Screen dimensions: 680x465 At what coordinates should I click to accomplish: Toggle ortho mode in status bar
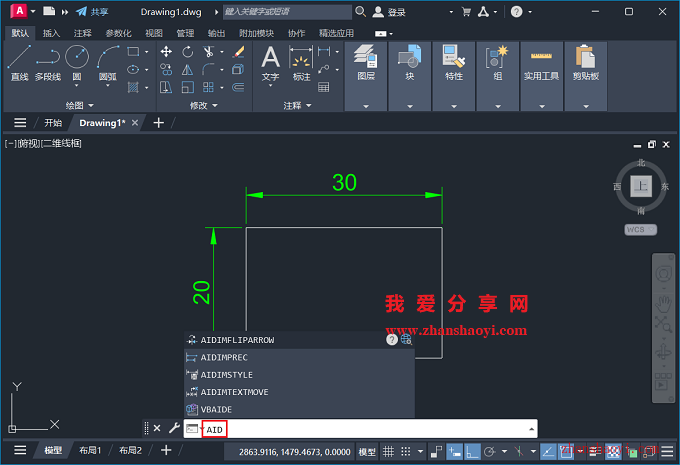click(472, 452)
